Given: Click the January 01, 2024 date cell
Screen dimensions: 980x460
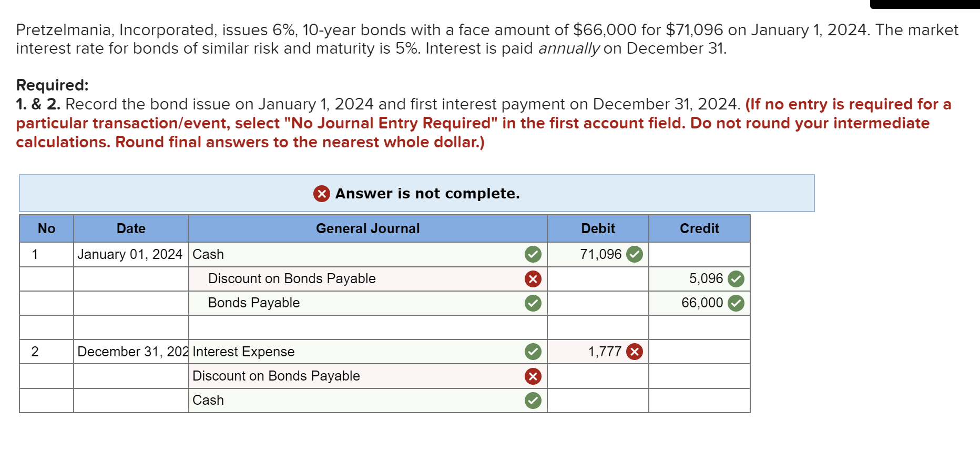Looking at the screenshot, I should click(x=130, y=254).
